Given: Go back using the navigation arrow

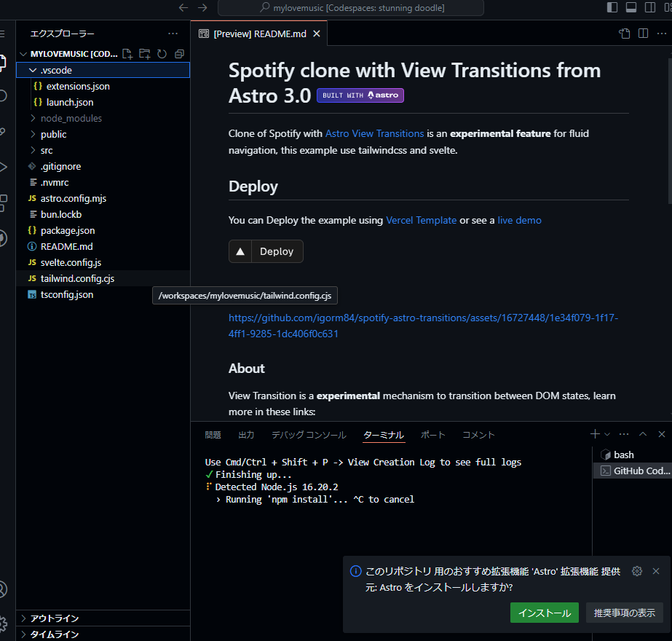Looking at the screenshot, I should tap(183, 8).
